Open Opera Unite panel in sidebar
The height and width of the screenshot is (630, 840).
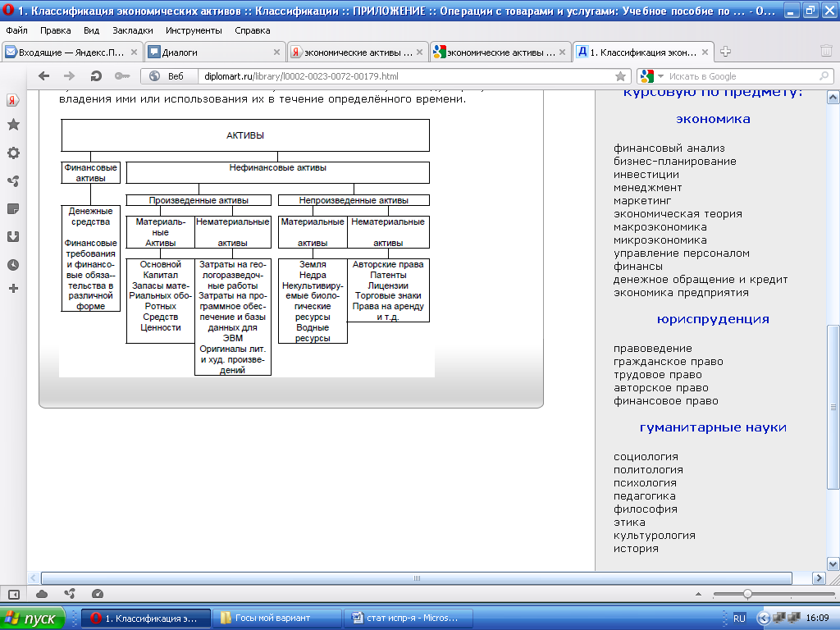click(x=13, y=181)
